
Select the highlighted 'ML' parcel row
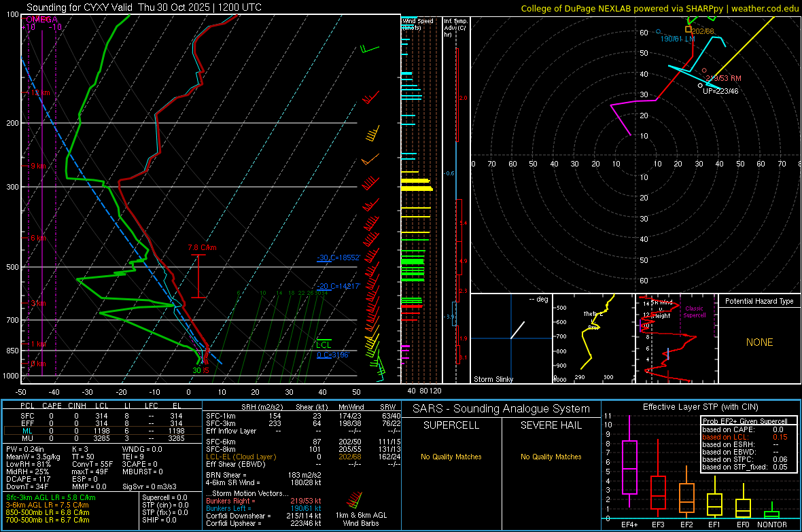(x=103, y=431)
